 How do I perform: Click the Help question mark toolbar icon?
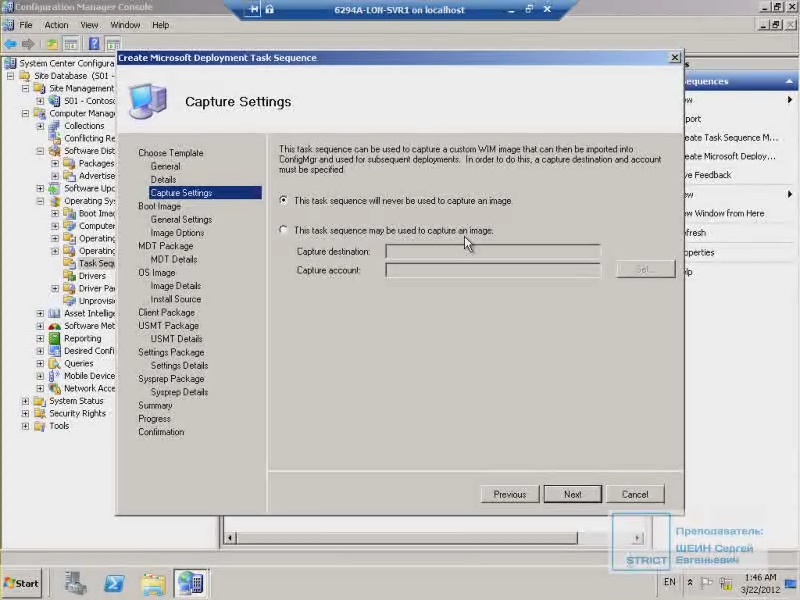coord(94,44)
